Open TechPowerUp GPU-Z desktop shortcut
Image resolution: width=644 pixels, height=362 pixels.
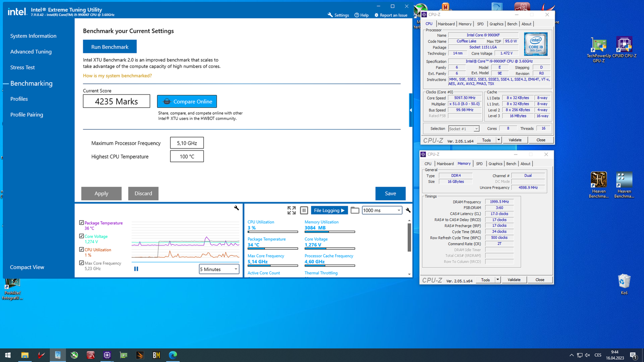tap(599, 50)
